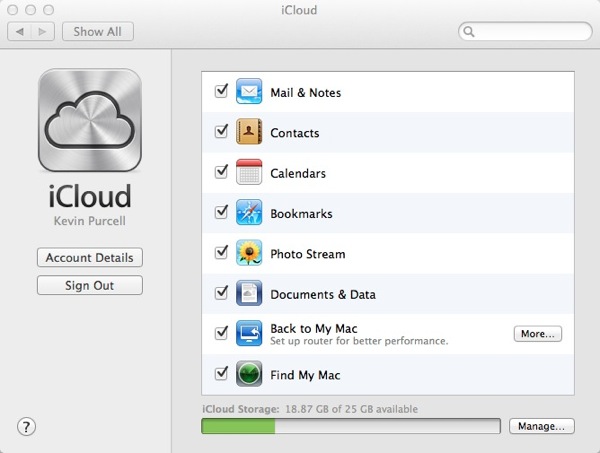Screen dimensions: 600x453
Task: Click the Photo Stream label
Action: pyautogui.click(x=308, y=254)
